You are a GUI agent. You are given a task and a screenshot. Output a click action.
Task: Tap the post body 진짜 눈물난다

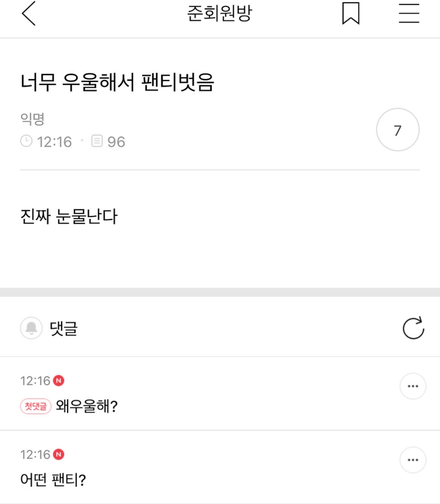pyautogui.click(x=69, y=216)
